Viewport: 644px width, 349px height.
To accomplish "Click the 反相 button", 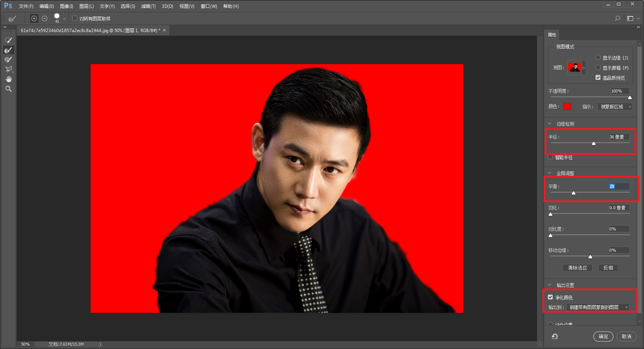I will [x=608, y=268].
